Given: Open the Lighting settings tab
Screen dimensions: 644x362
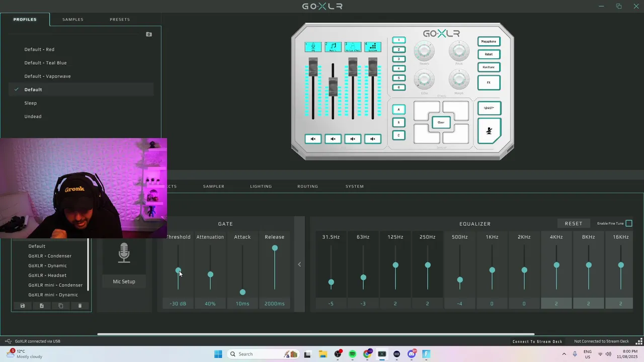Looking at the screenshot, I should tap(261, 186).
